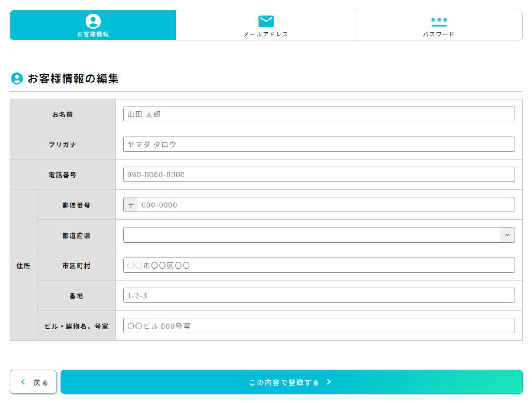Focus the お名前 name field
532x403 pixels.
[x=319, y=114]
